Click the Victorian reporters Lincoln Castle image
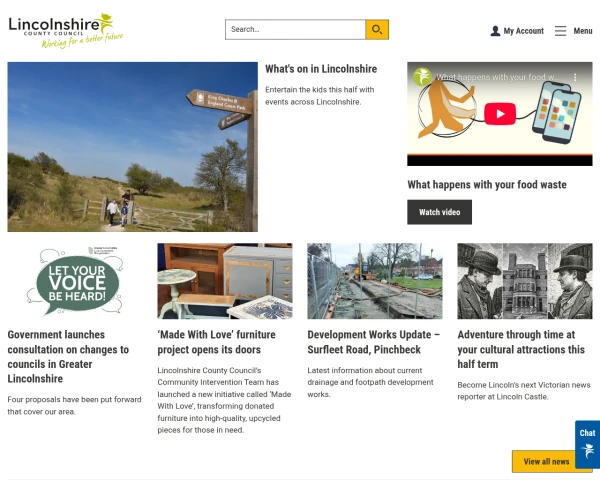This screenshot has width=600, height=480. pyautogui.click(x=525, y=281)
